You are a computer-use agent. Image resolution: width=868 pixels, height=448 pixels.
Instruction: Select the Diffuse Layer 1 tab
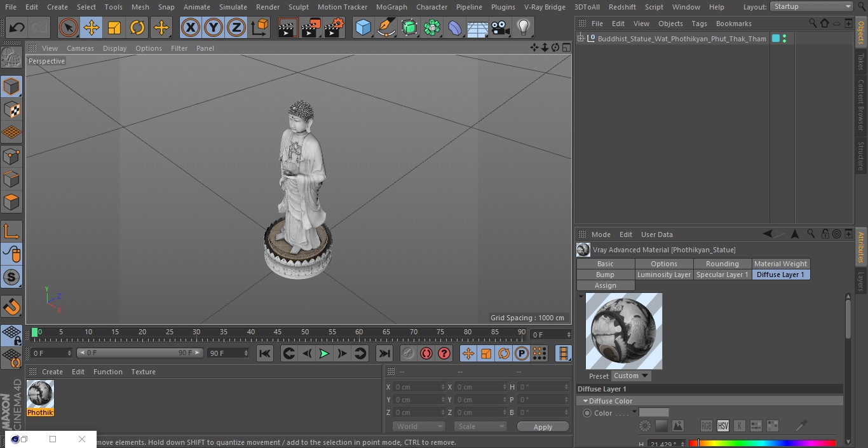click(781, 275)
